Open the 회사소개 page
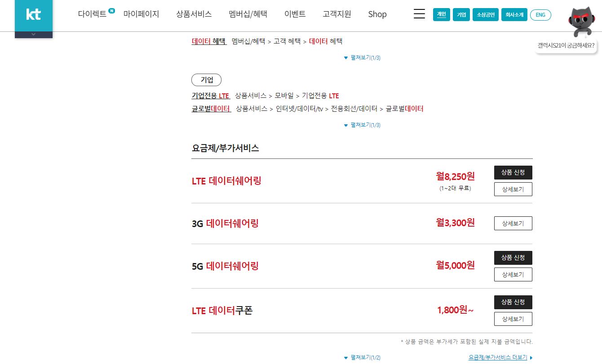This screenshot has width=602, height=364. (x=514, y=15)
